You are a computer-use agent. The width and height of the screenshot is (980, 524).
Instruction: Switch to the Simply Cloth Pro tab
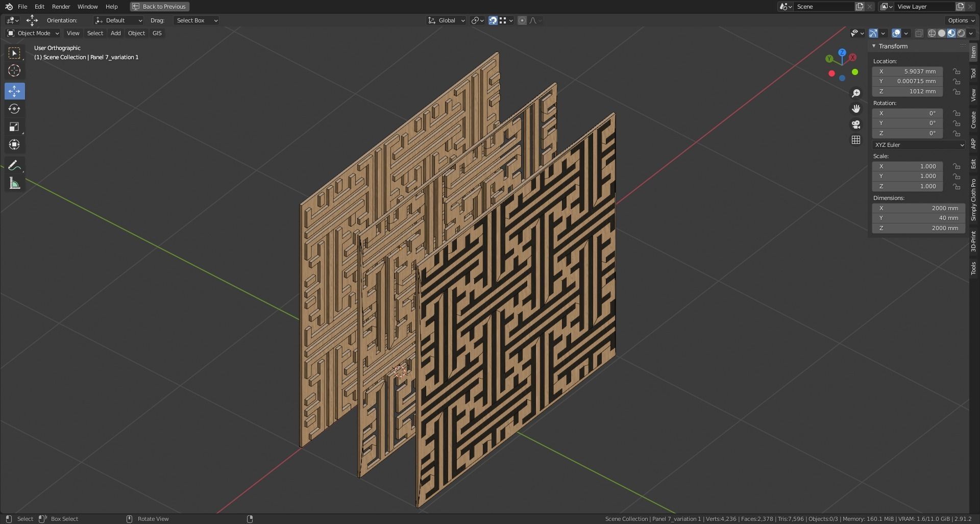coord(973,199)
